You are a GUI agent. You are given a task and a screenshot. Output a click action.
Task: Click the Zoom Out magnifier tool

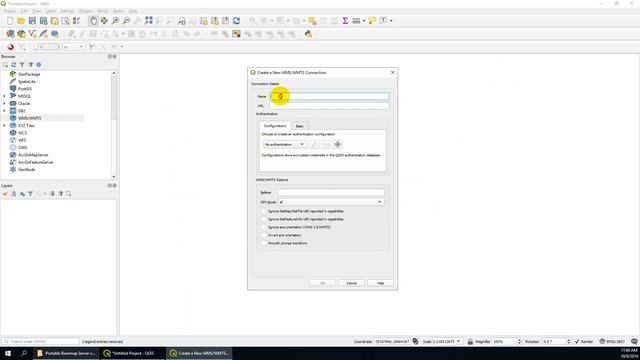126,21
